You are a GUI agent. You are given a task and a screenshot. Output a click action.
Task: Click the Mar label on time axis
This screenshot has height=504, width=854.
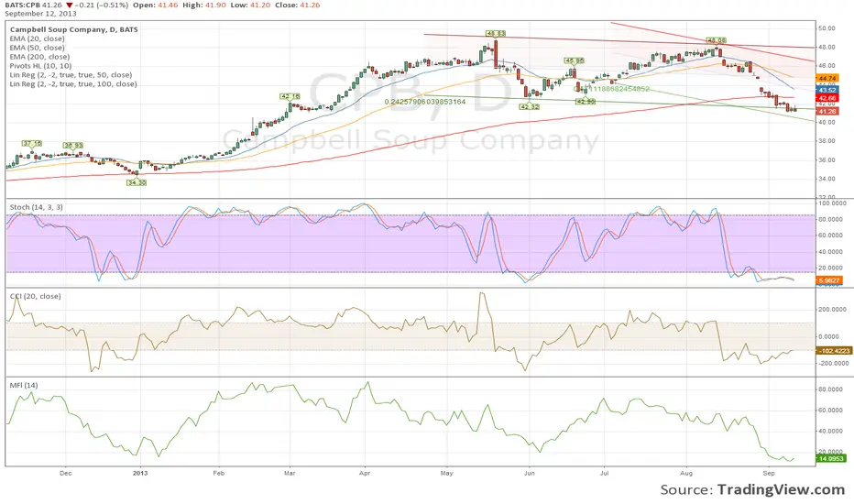(290, 473)
